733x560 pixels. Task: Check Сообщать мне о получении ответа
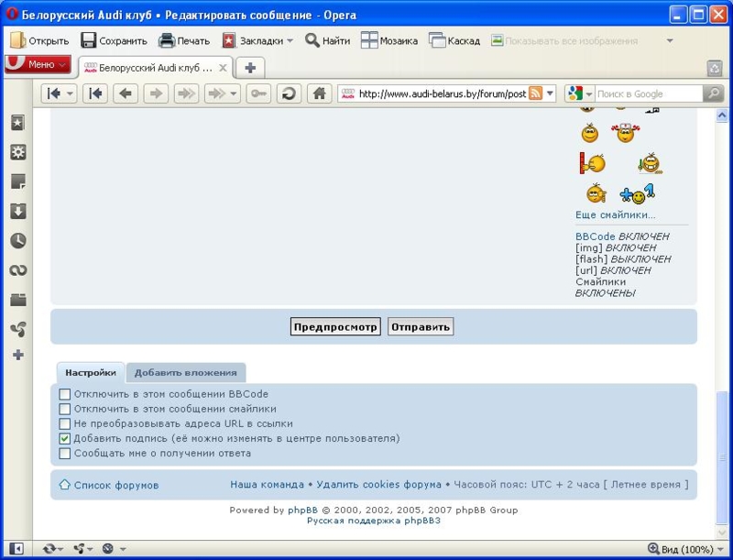pos(64,454)
